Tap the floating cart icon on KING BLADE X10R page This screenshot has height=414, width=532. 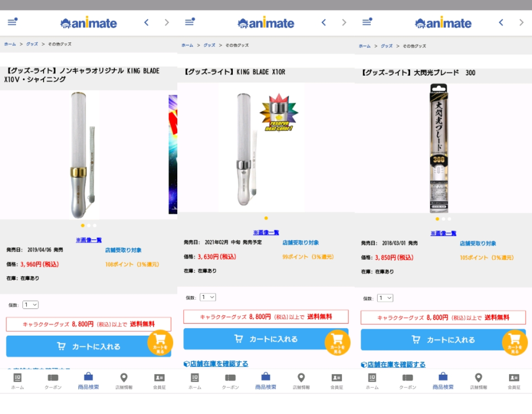[337, 343]
